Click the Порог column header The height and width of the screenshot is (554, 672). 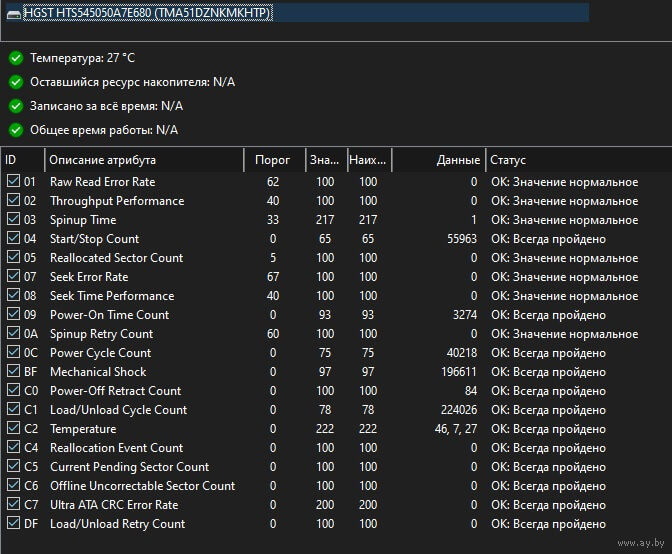(x=275, y=160)
